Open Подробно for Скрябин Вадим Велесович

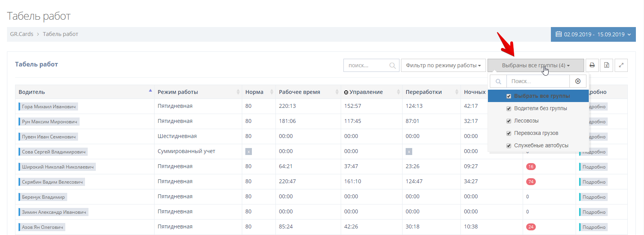(x=594, y=182)
